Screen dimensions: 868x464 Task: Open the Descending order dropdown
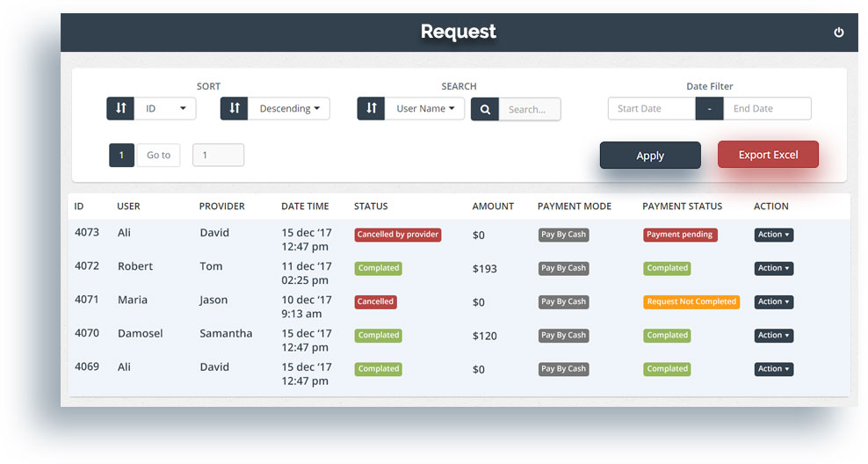pos(288,108)
